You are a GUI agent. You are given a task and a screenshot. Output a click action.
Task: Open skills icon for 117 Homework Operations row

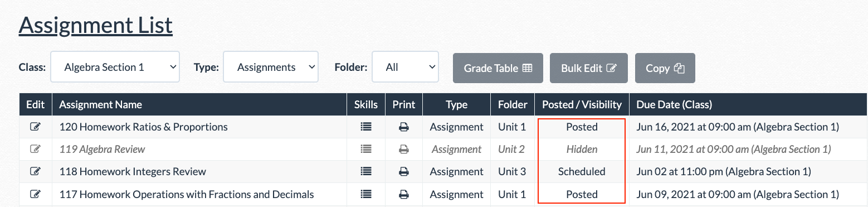point(366,194)
